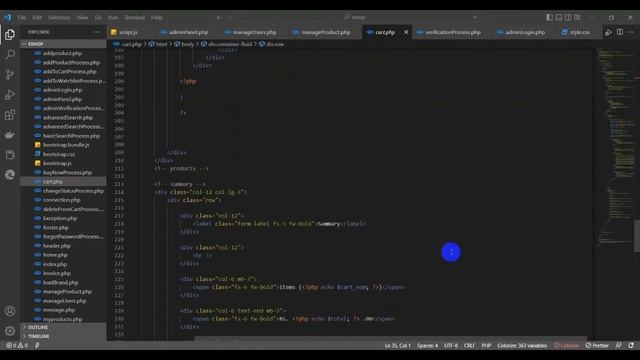Open the Help menu

(157, 18)
